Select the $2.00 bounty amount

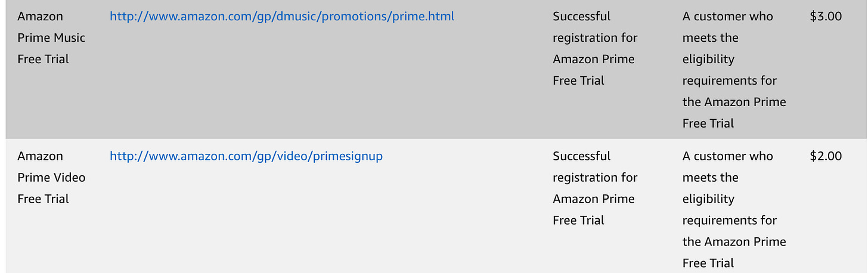coord(826,156)
